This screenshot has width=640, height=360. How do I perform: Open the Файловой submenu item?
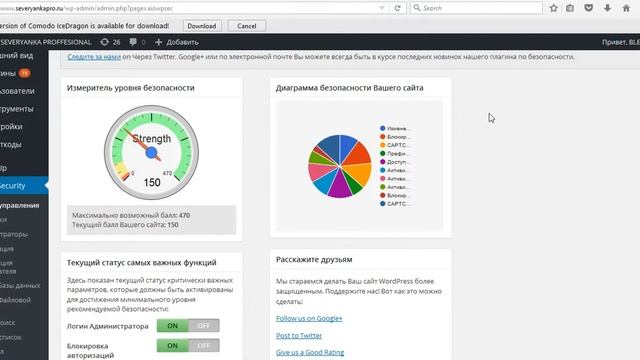pos(16,300)
